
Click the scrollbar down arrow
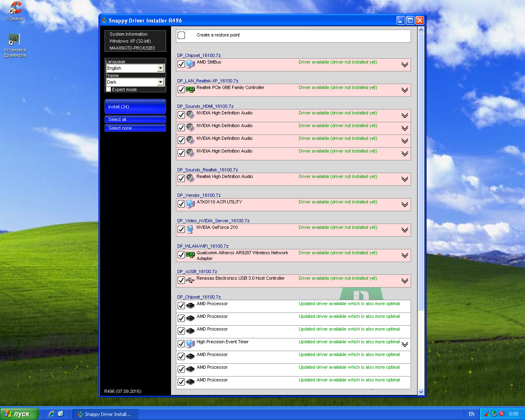point(421,392)
